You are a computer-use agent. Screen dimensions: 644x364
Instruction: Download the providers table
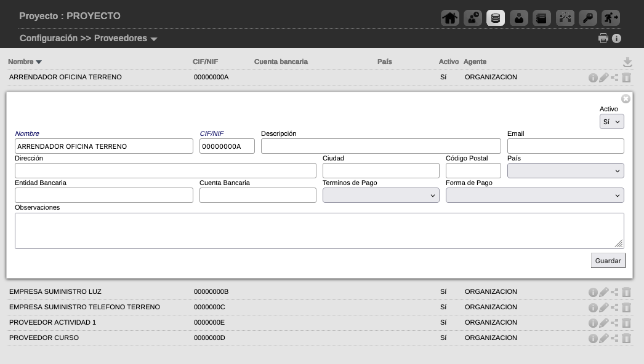pos(627,62)
